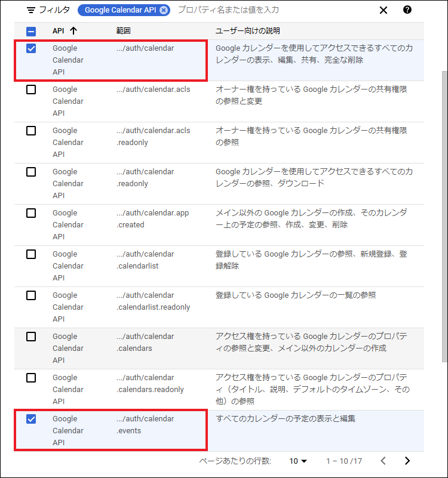
Task: Open the filter help question mark icon
Action: coord(407,10)
